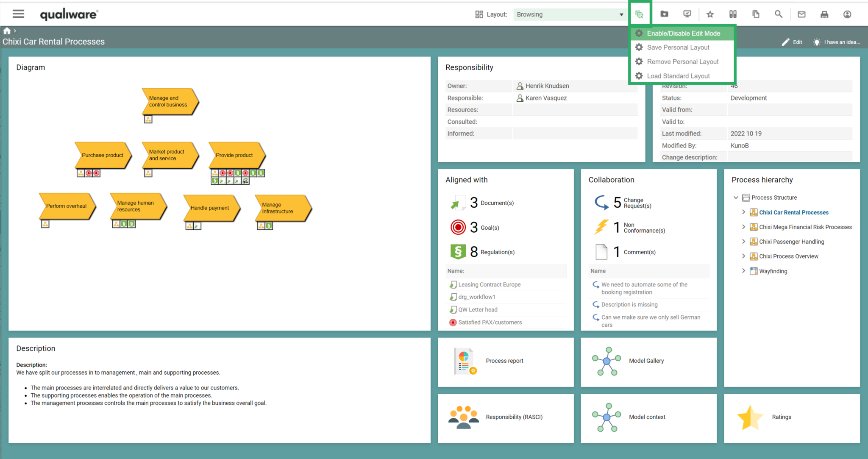Open the favorites folder icon
868x459 pixels.
pyautogui.click(x=664, y=14)
